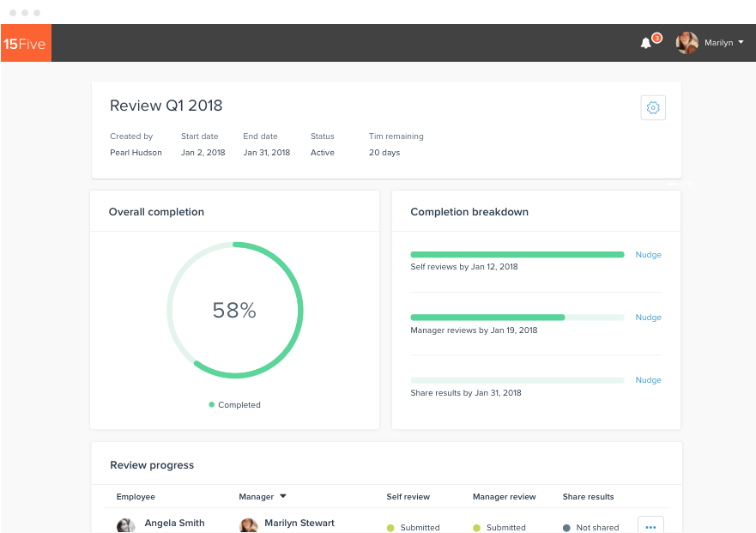Click the Employee column header
This screenshot has height=533, width=756.
point(136,497)
